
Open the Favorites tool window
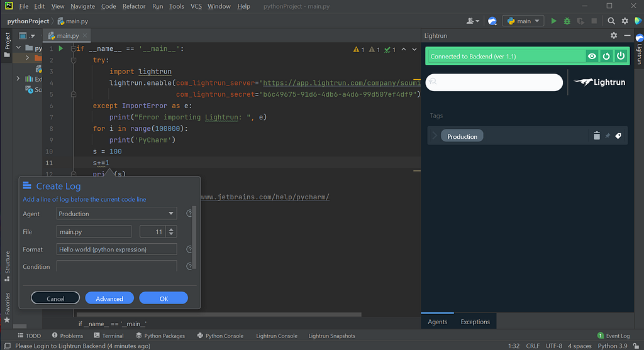(7, 307)
